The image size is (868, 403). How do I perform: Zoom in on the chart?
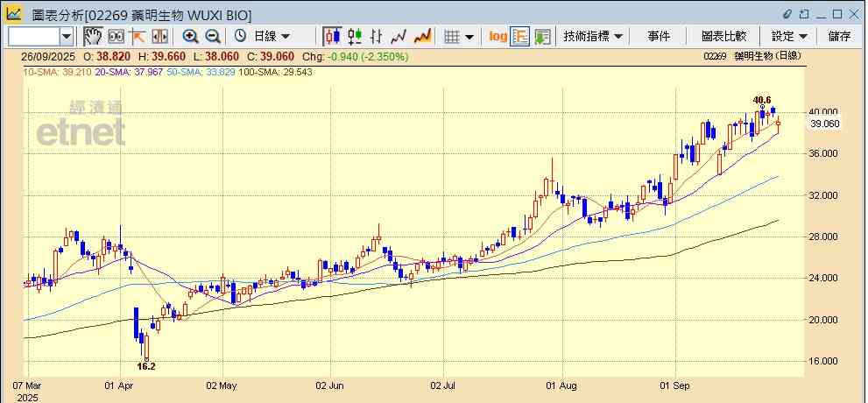click(190, 37)
